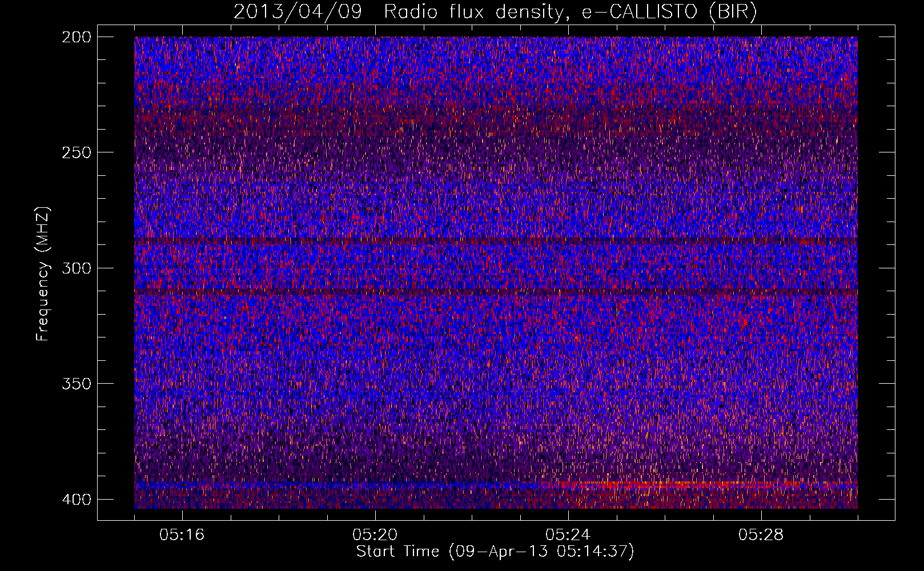Click the 05:20 time tick label
This screenshot has width=924, height=571.
pyautogui.click(x=375, y=535)
